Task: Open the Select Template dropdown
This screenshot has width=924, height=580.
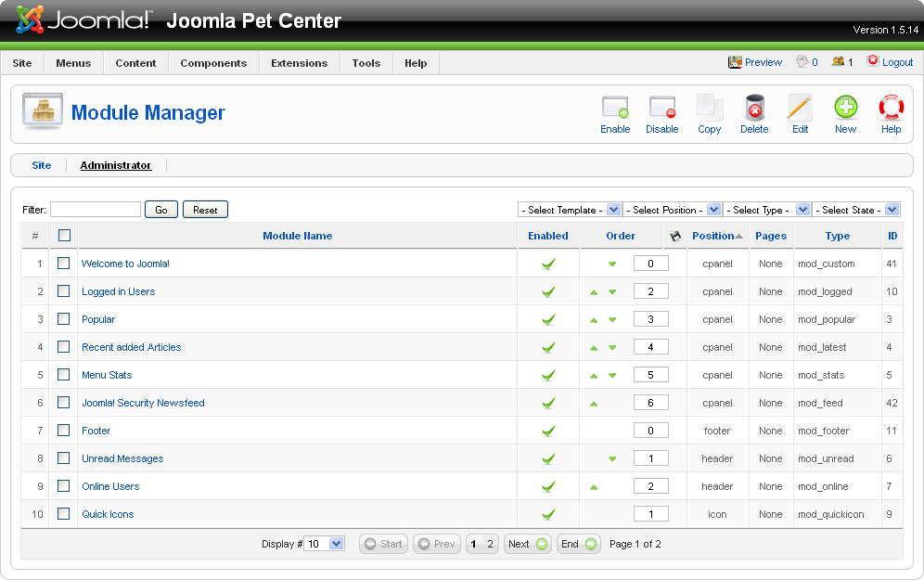Action: click(x=570, y=210)
